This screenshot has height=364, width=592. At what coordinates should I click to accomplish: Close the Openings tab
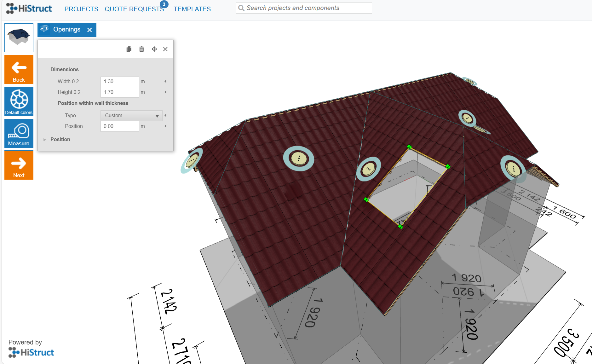(90, 30)
